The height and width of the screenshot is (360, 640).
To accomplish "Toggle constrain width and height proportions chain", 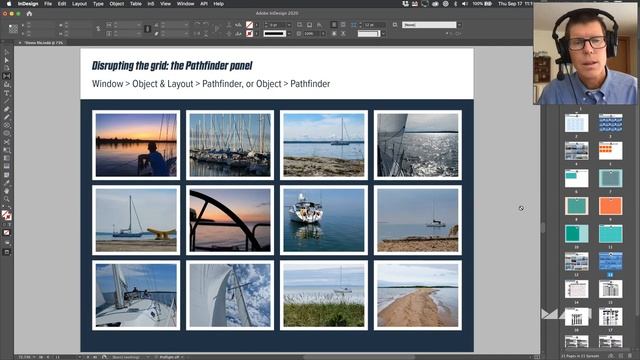I will coord(98,29).
